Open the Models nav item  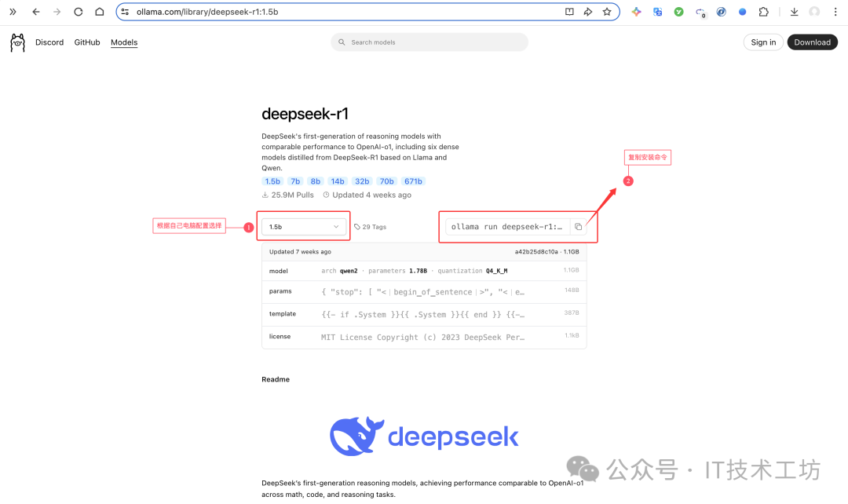(x=124, y=42)
